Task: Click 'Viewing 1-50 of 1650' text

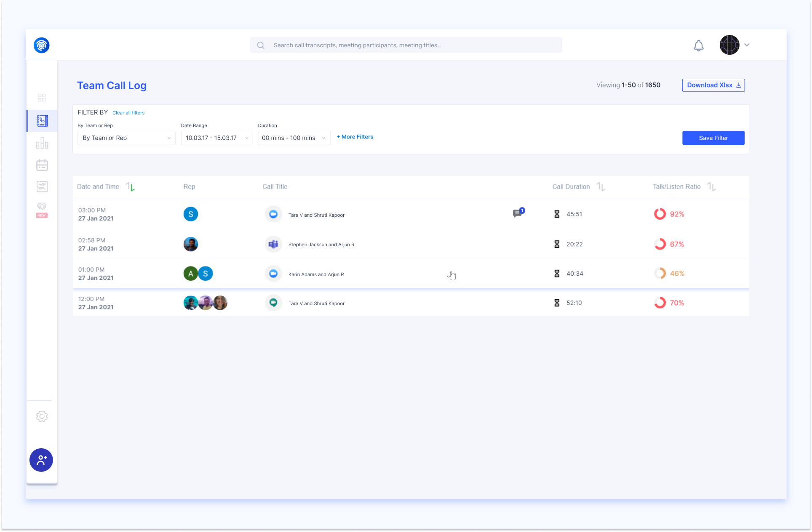Action: 628,85
